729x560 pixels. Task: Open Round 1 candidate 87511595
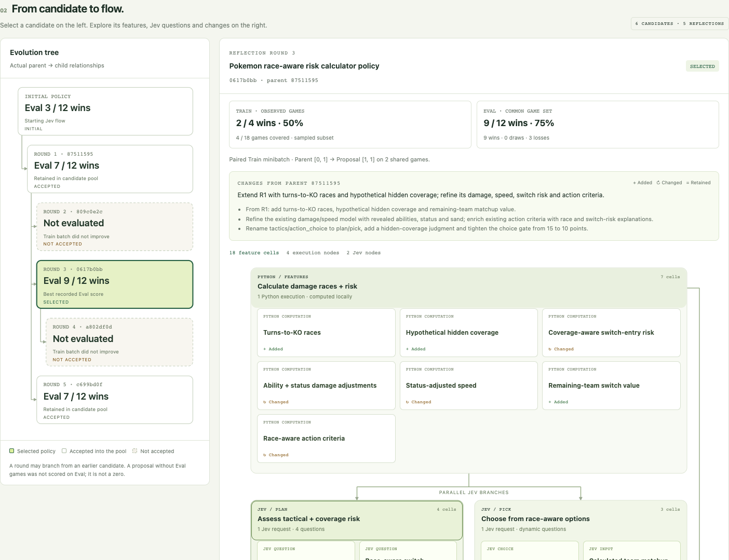click(110, 169)
